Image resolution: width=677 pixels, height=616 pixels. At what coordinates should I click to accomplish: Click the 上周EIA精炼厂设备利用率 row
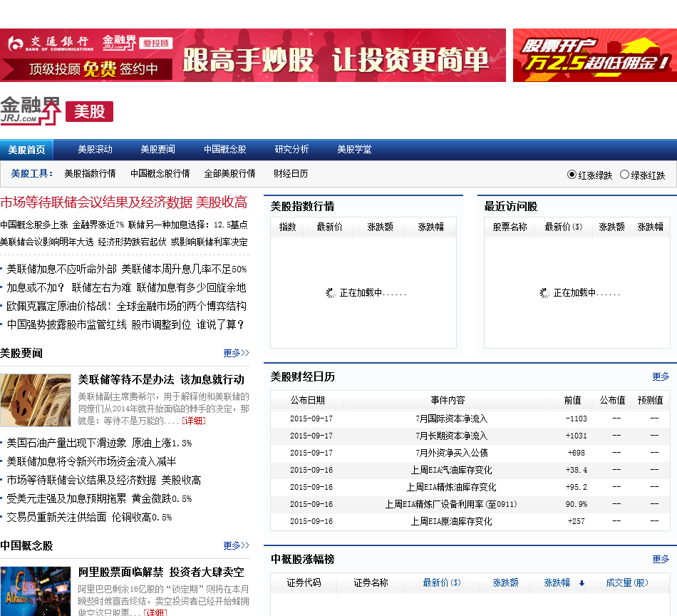click(x=470, y=504)
